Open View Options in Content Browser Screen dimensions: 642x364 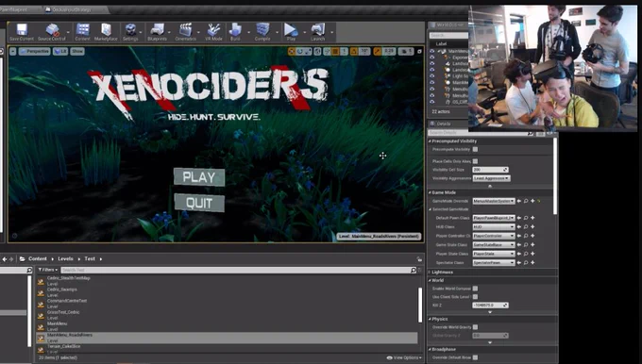click(404, 357)
